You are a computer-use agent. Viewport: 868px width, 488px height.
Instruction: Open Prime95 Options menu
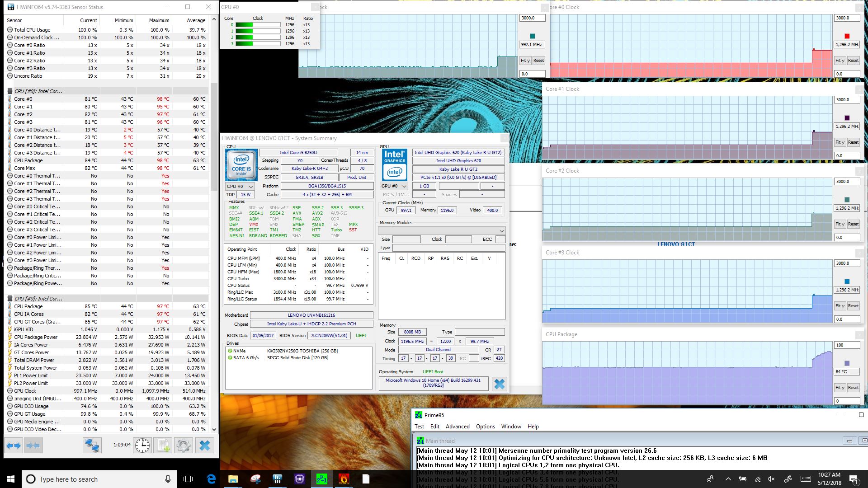pyautogui.click(x=486, y=427)
